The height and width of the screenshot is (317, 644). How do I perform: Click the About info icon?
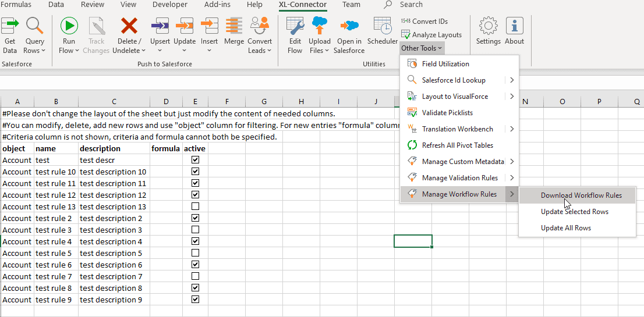(514, 26)
